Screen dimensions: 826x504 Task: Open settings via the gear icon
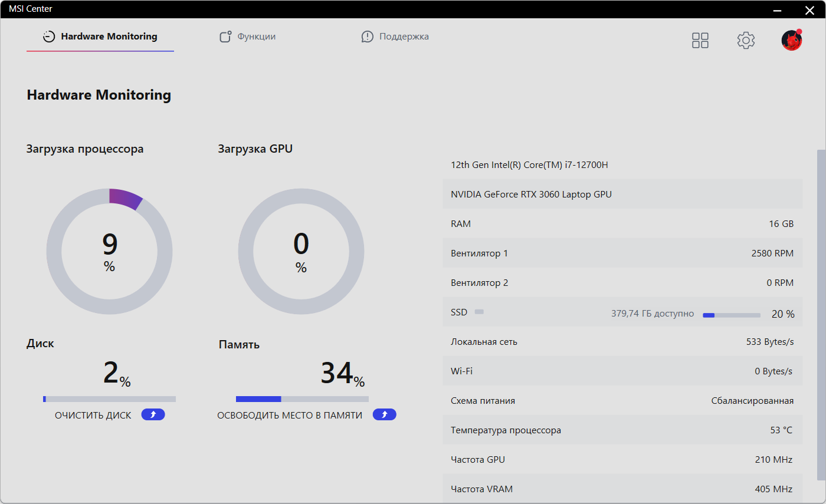[x=746, y=40]
